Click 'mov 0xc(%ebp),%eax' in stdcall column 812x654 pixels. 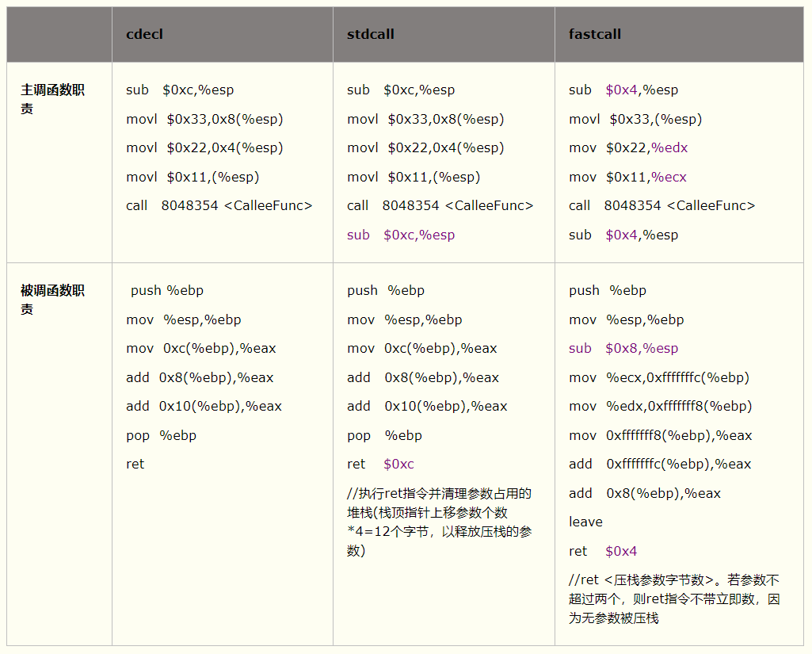pyautogui.click(x=422, y=348)
